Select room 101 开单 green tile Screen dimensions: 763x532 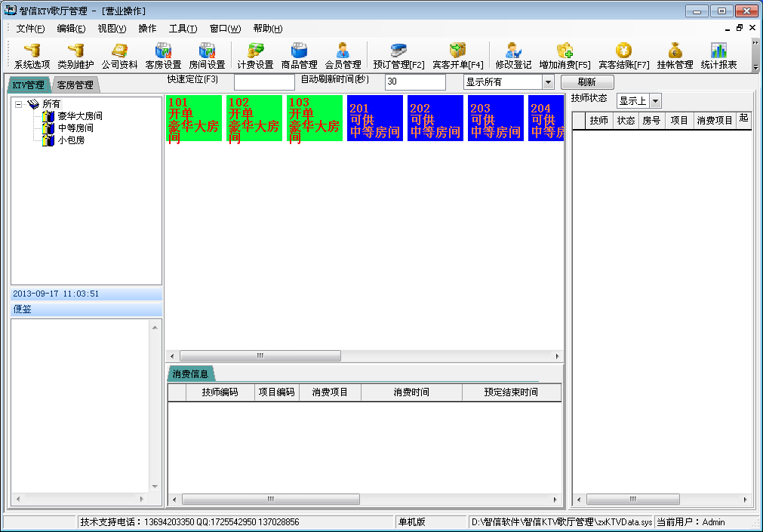(x=194, y=118)
